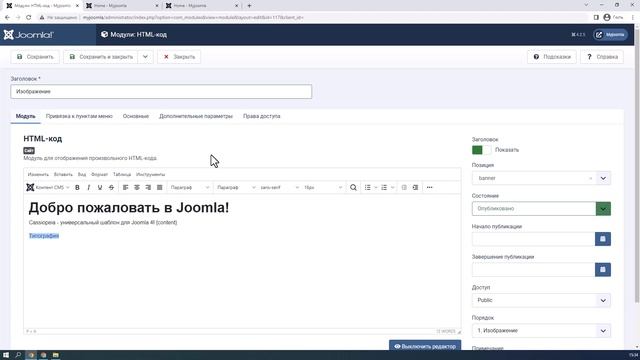Click the Joomla logo in the header
This screenshot has width=640, height=360.
[29, 35]
